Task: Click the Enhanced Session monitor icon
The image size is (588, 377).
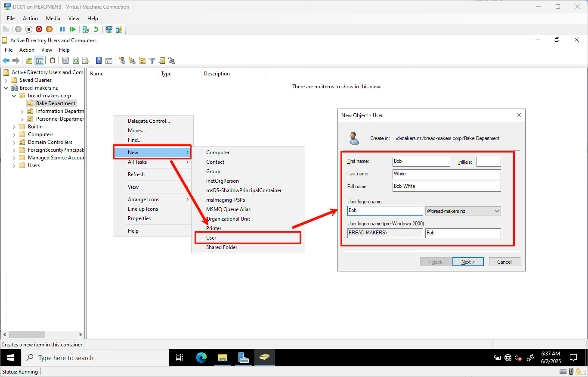Action: click(x=109, y=29)
